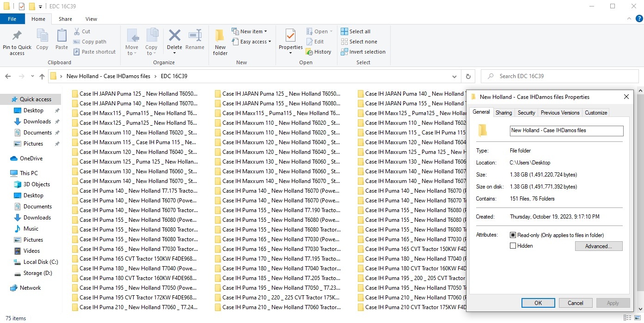This screenshot has height=323, width=644.
Task: Click the Search EDC 16C39 box
Action: coord(560,76)
